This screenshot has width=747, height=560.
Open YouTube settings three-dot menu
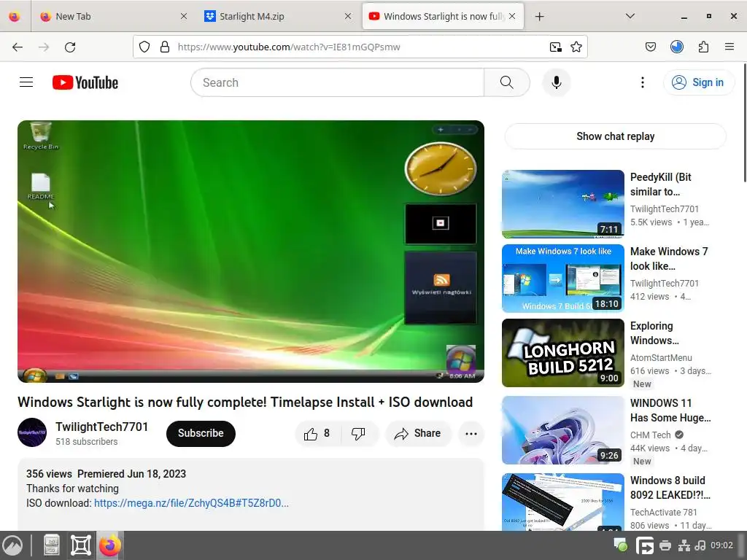point(643,82)
